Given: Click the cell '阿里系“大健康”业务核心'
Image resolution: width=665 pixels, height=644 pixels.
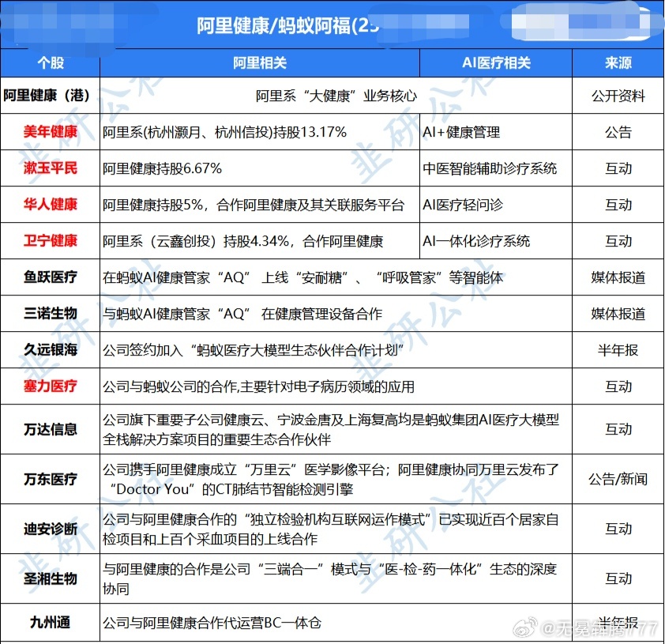Looking at the screenshot, I should (x=336, y=96).
